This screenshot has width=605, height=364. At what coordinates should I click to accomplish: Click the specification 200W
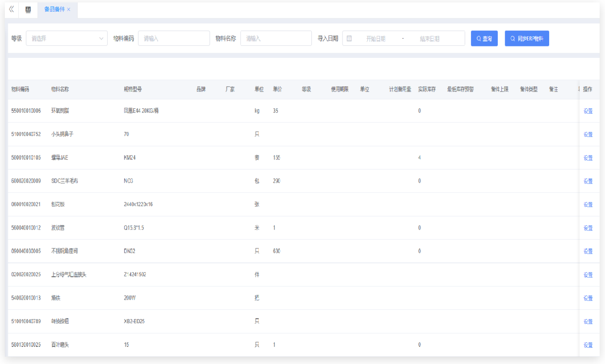(x=130, y=298)
